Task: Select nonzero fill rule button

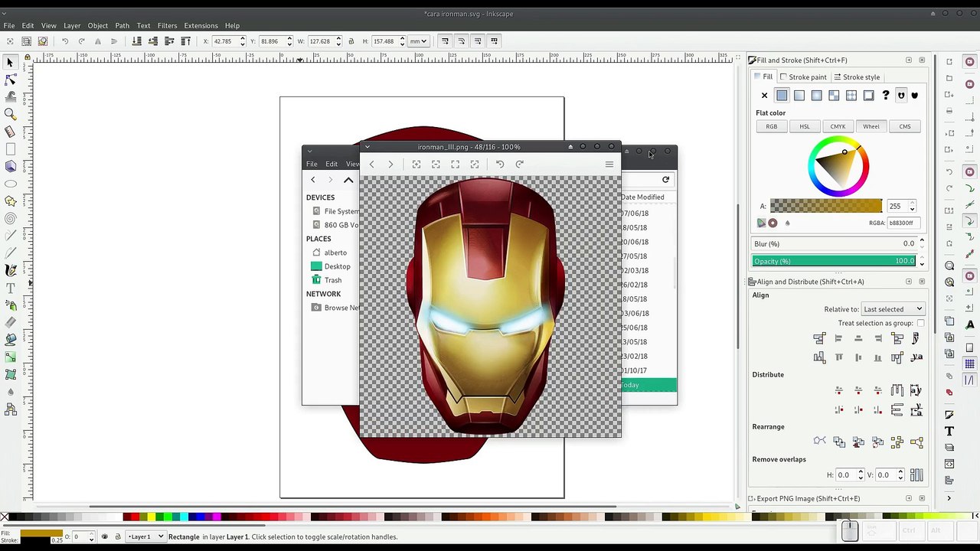Action: point(914,96)
